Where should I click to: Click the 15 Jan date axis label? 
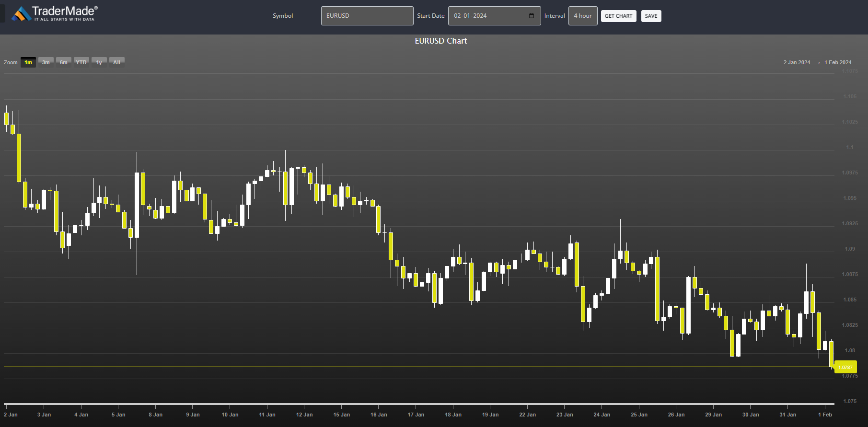tap(342, 415)
